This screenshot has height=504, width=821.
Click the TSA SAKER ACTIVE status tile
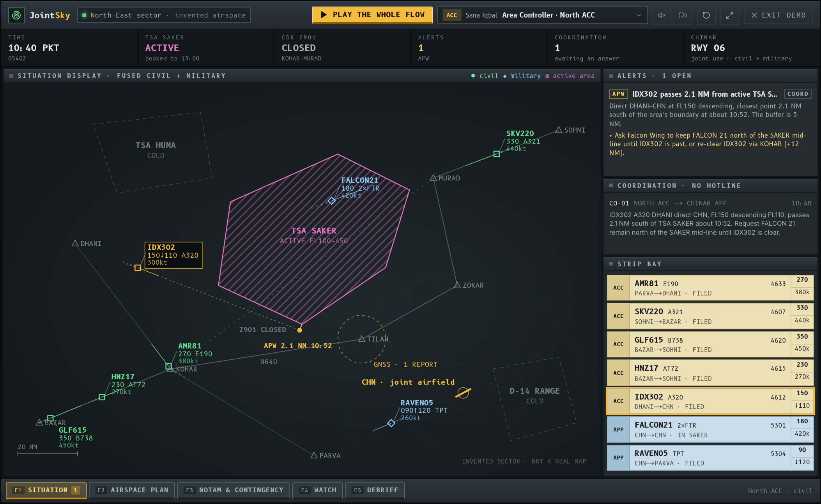[x=205, y=48]
